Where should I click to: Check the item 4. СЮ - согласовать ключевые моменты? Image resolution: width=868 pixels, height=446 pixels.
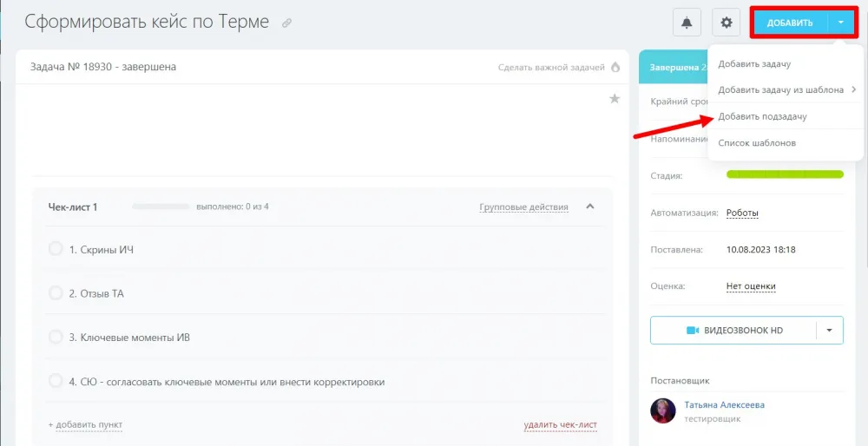pyautogui.click(x=56, y=381)
